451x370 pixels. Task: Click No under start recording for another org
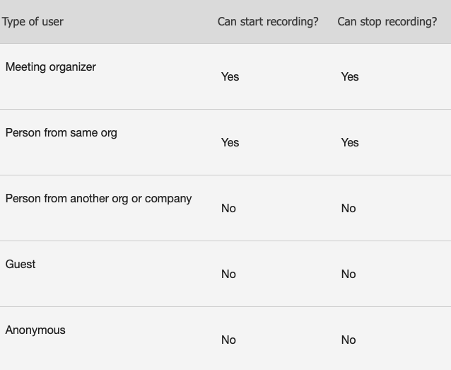[x=229, y=208]
